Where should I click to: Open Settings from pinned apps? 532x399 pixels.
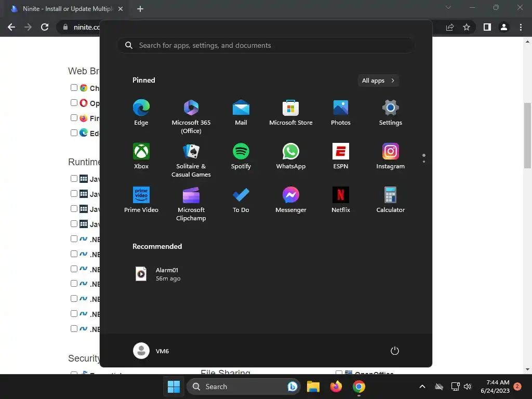(391, 113)
